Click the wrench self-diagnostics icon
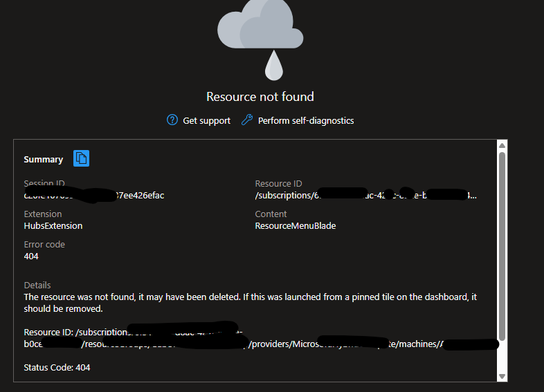 tap(247, 120)
